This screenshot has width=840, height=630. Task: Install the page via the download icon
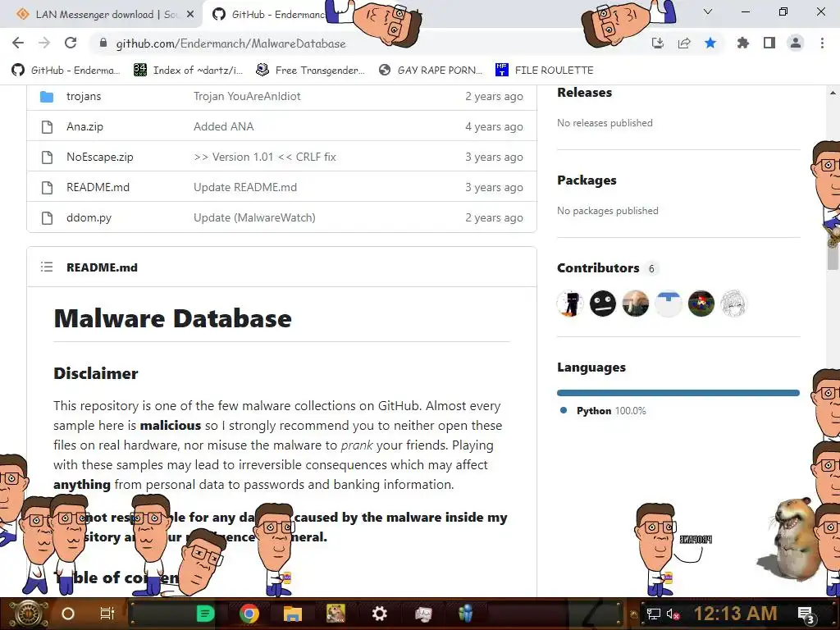tap(658, 43)
